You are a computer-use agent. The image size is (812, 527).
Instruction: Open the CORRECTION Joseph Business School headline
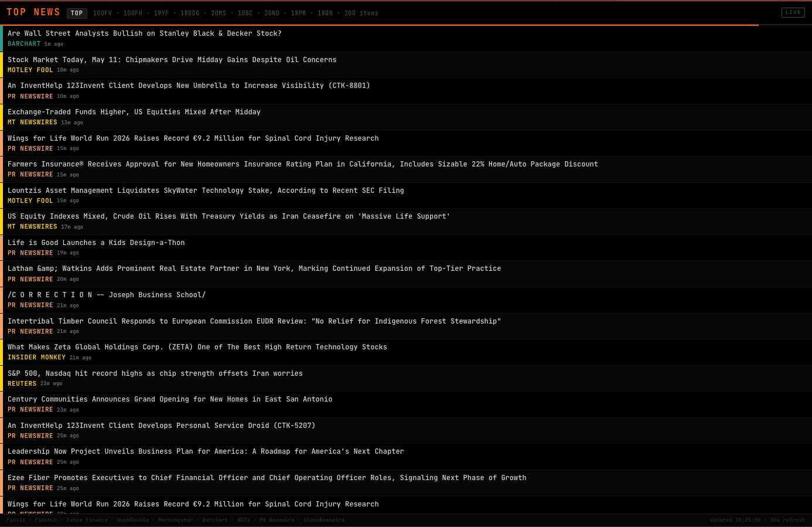[x=107, y=295]
